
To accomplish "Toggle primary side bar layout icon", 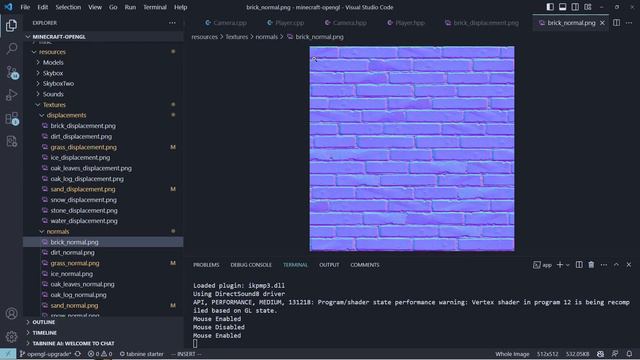I will tap(550, 7).
